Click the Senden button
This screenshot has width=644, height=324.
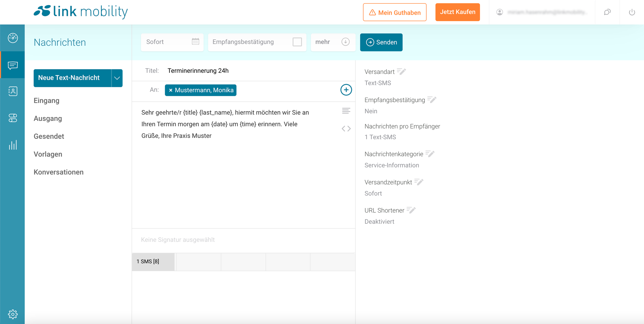[x=381, y=42]
